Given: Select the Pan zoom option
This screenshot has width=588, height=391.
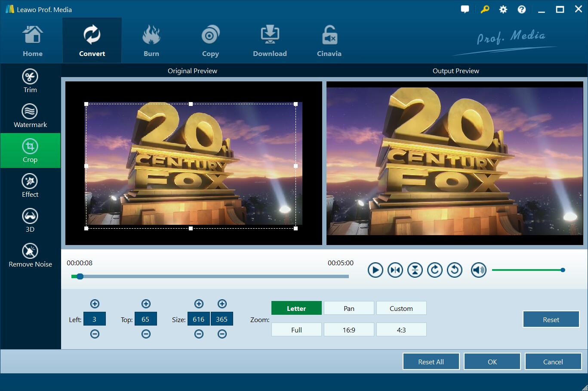Looking at the screenshot, I should click(349, 308).
